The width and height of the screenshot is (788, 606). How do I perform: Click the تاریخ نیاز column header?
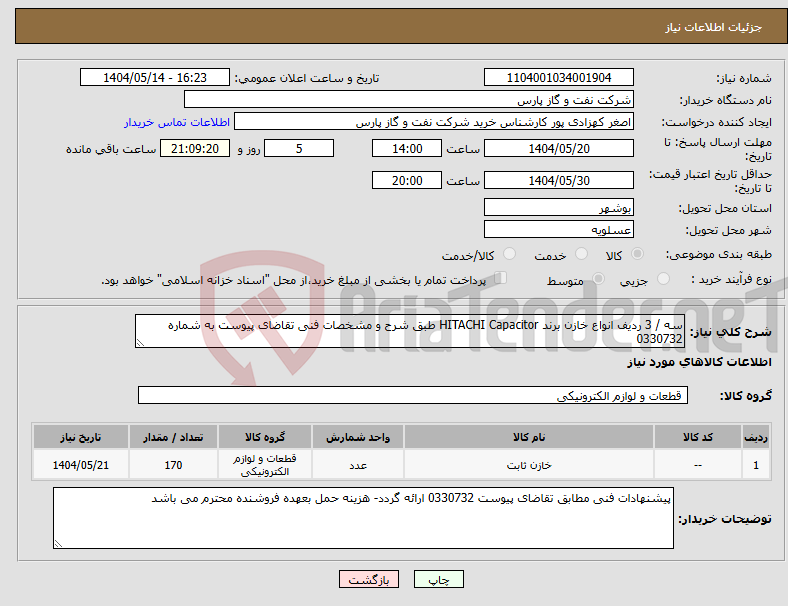click(81, 437)
